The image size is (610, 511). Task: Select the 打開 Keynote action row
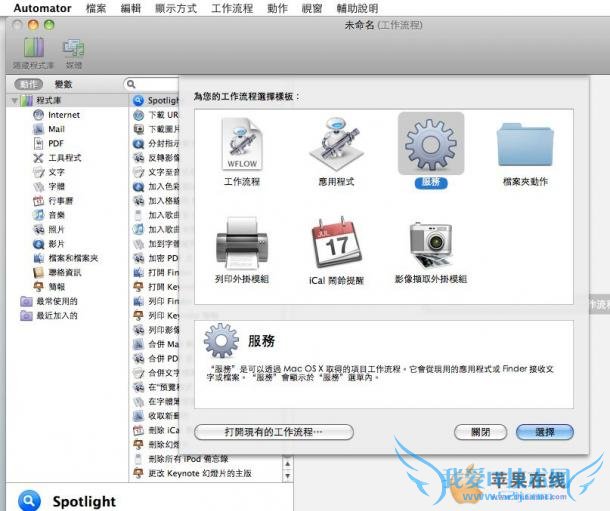click(x=156, y=287)
